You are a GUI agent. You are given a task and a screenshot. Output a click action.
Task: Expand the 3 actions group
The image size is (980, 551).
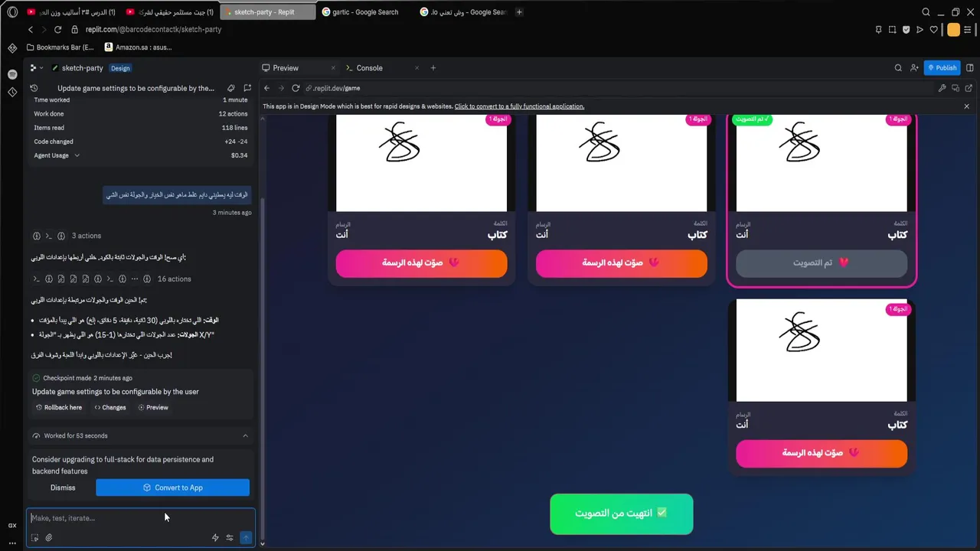coord(87,236)
